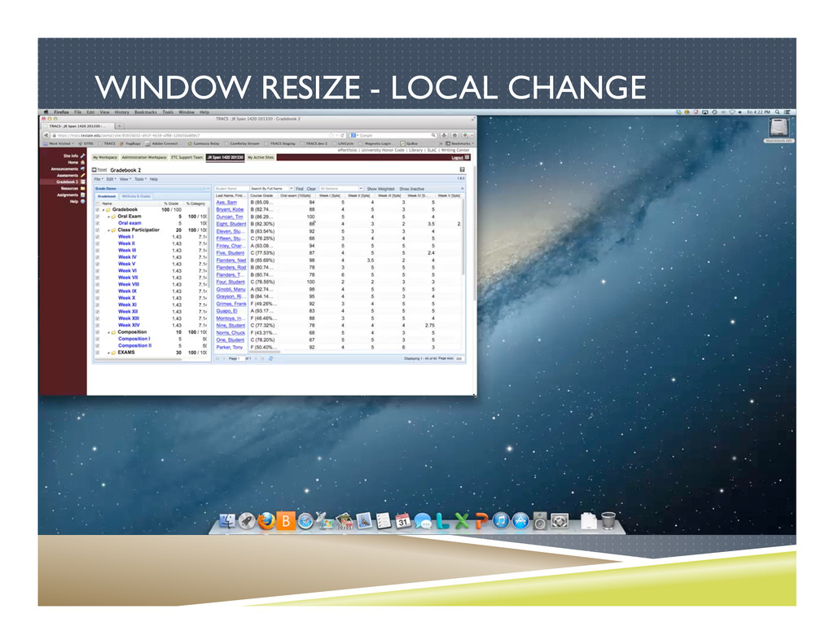This screenshot has width=834, height=644.
Task: Open Launchpad rocket icon in Dock
Action: [x=247, y=520]
